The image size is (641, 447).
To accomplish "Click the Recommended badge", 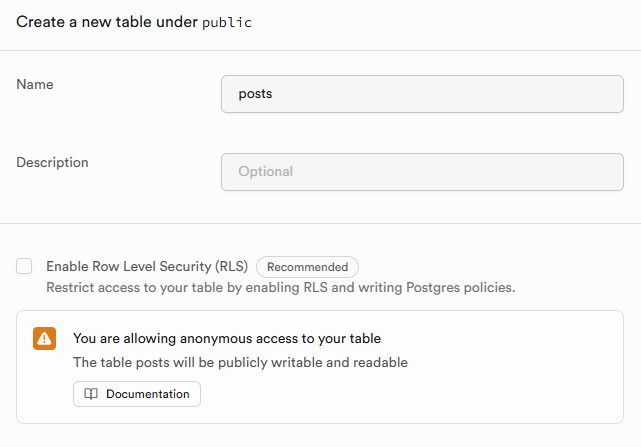I will point(307,267).
